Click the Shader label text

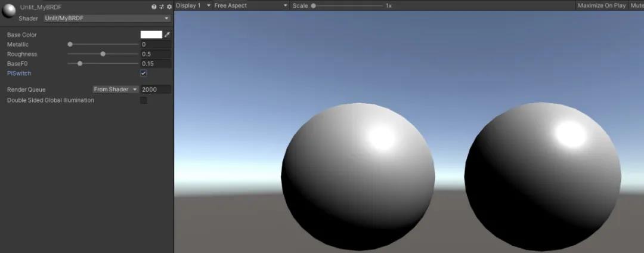point(29,18)
